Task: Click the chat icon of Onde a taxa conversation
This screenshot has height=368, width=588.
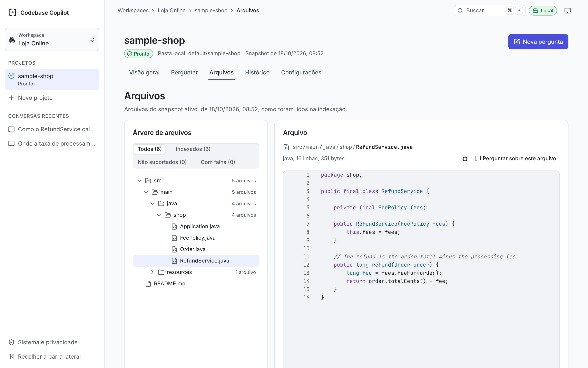Action: 11,144
